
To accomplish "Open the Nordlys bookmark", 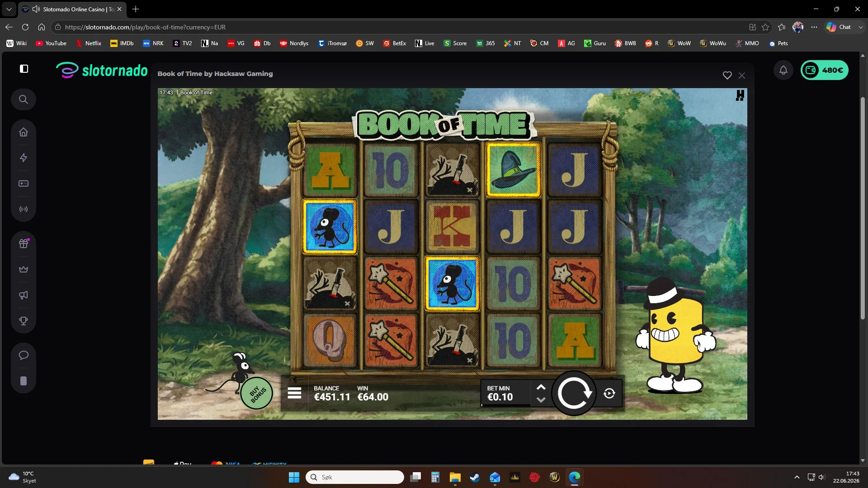I will [x=294, y=43].
